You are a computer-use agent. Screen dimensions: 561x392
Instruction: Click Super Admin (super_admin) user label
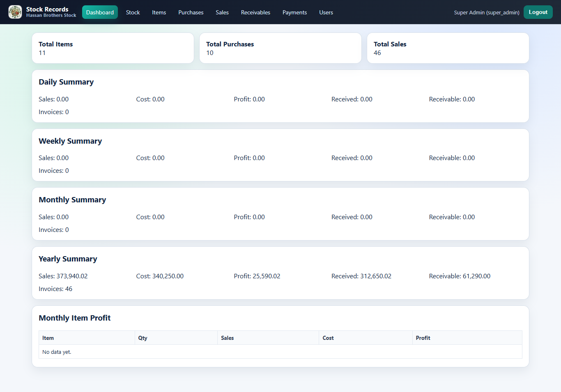coord(487,12)
